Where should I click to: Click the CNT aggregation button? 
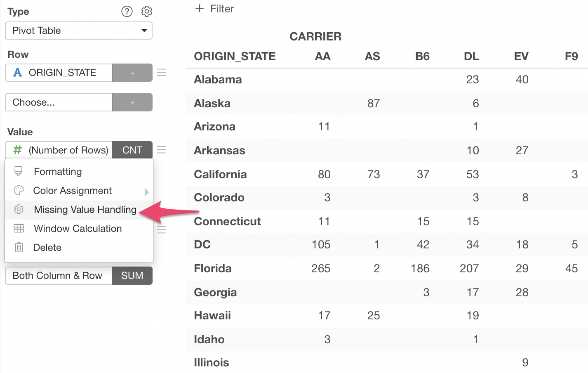pyautogui.click(x=132, y=150)
